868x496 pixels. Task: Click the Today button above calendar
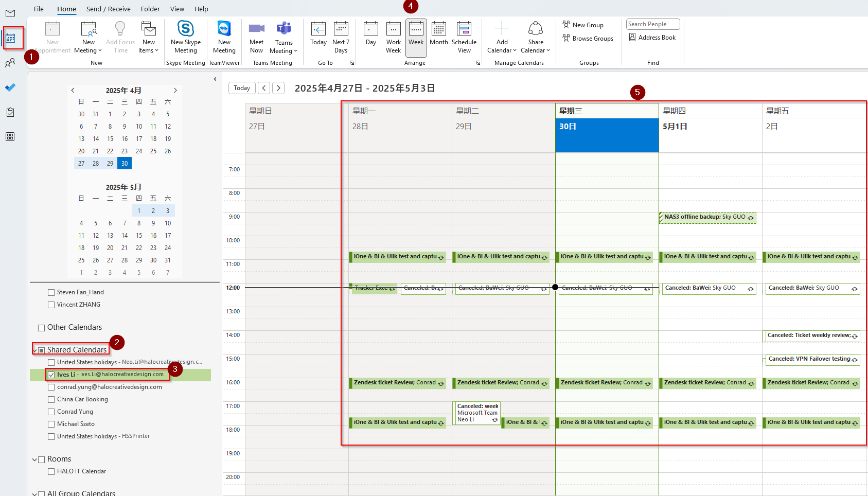coord(241,88)
